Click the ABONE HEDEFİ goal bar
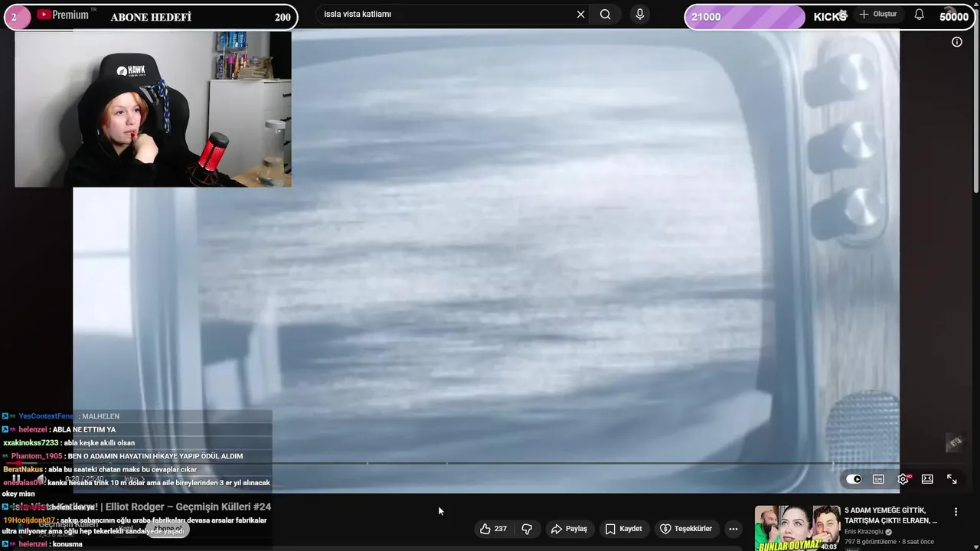 tap(151, 17)
